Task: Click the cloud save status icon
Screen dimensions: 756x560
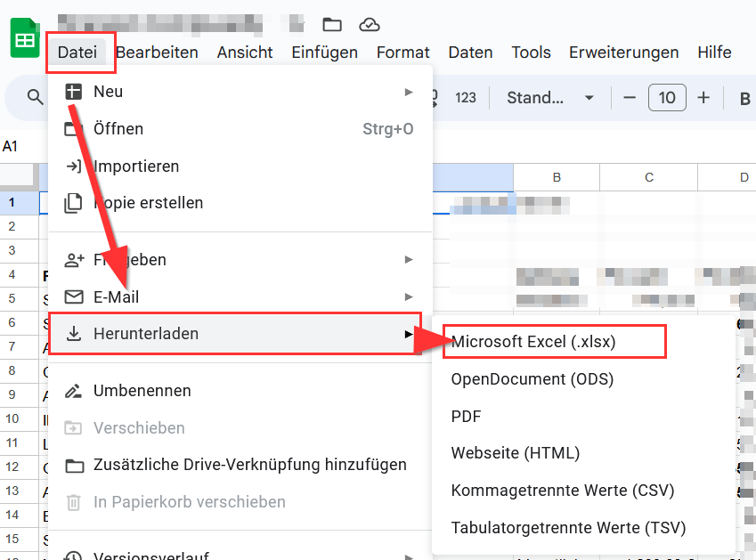Action: (x=369, y=24)
